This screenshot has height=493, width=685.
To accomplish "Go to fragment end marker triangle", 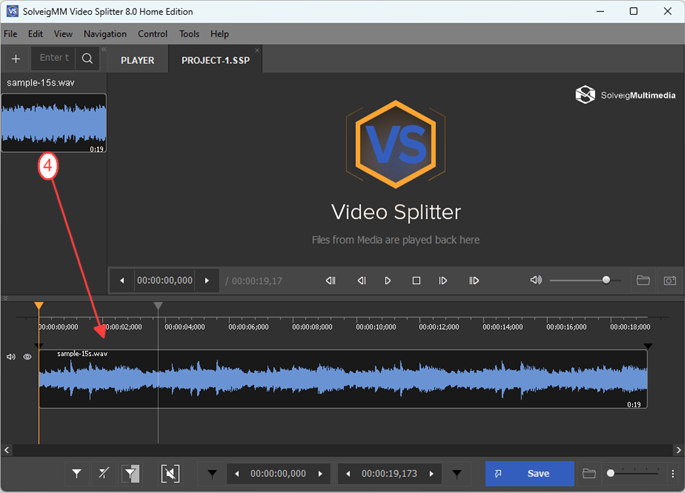I will click(x=457, y=474).
